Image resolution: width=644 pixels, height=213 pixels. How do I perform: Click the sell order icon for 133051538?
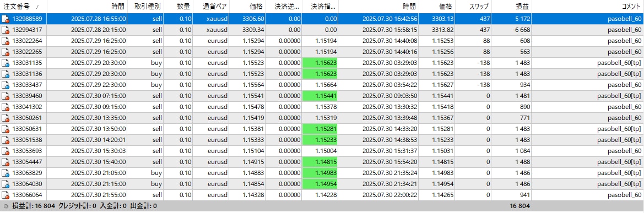6,140
